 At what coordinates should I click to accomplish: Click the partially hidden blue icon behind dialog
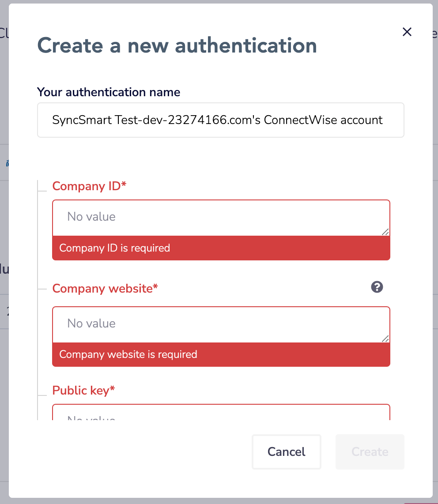(7, 163)
